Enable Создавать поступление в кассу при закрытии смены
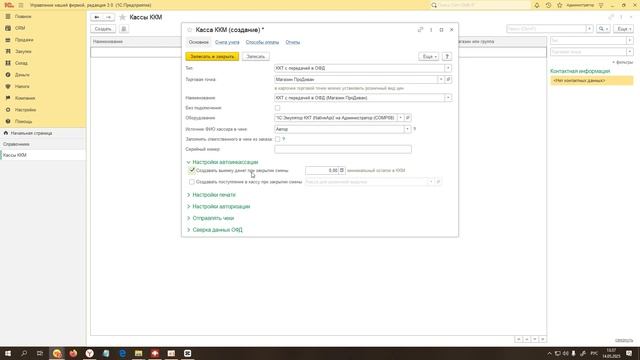Screen dimensions: 640x360 (x=191, y=182)
